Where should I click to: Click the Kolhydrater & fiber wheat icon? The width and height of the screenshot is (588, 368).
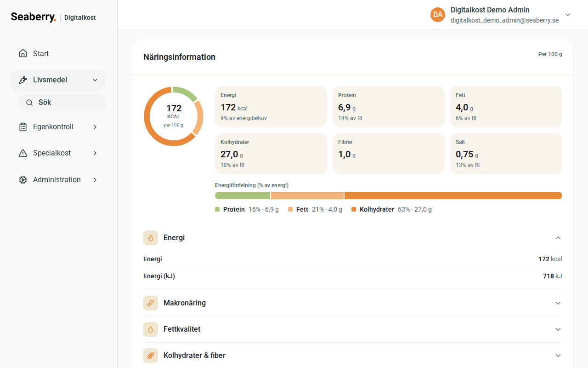click(x=151, y=356)
